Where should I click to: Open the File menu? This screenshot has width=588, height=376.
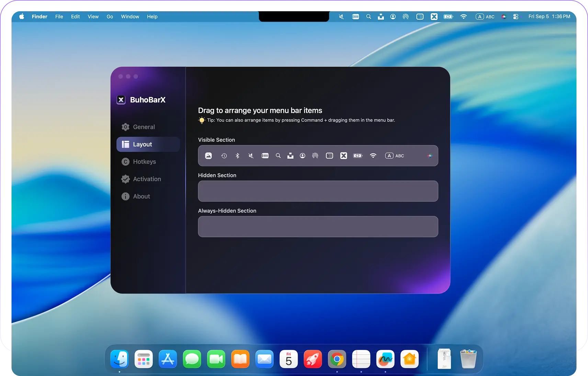[x=59, y=16]
